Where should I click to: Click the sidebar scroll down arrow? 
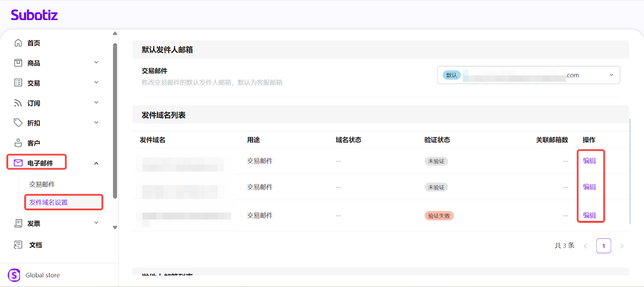pyautogui.click(x=115, y=228)
